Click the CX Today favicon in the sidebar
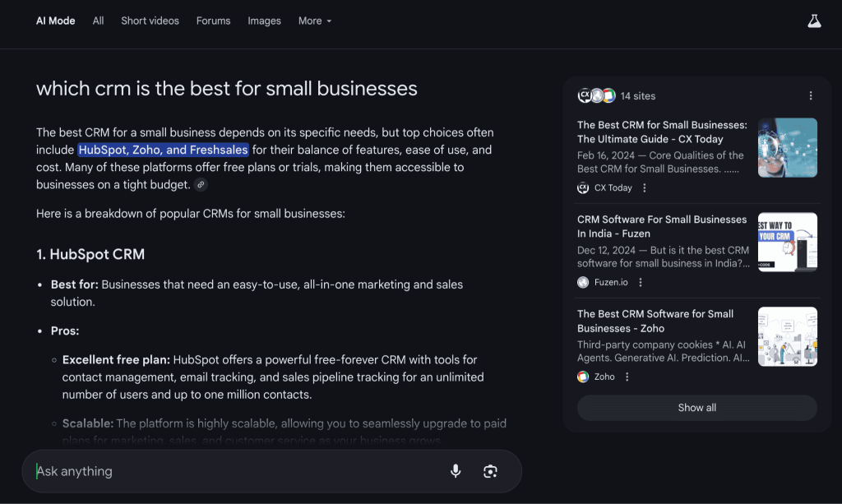 coord(583,187)
